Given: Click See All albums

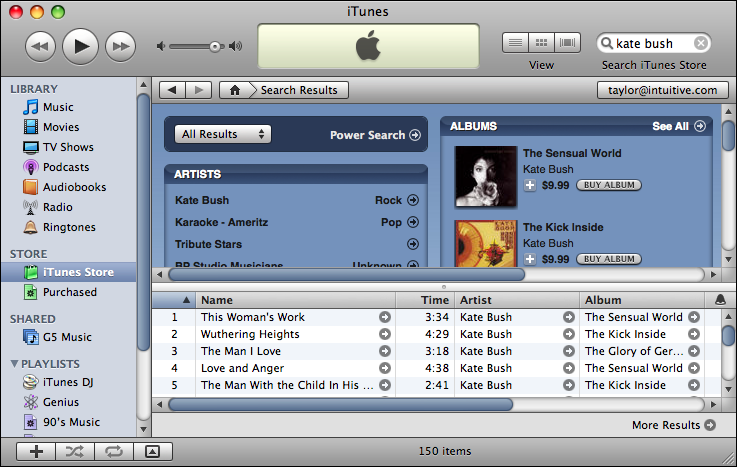Looking at the screenshot, I should (678, 126).
